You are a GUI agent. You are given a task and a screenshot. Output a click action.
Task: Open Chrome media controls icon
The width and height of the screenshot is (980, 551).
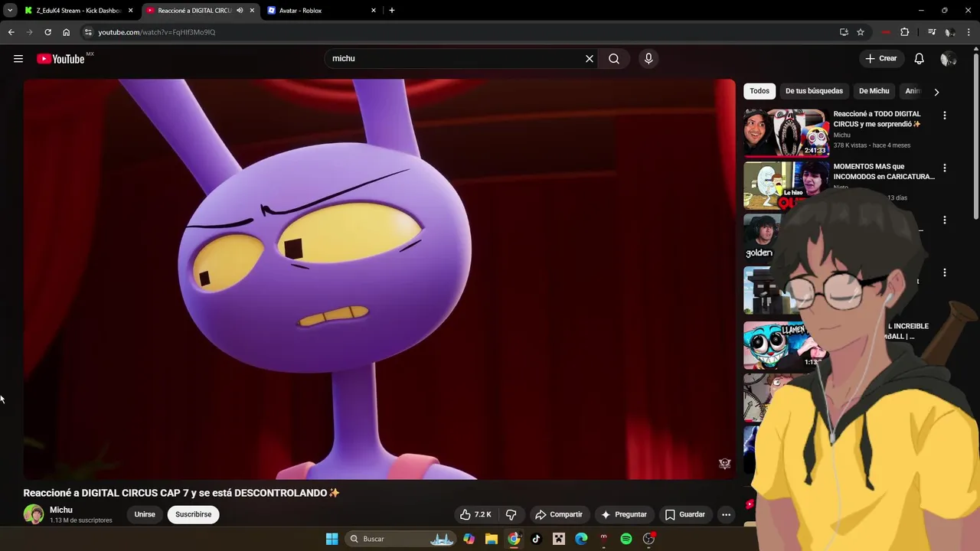click(x=932, y=32)
